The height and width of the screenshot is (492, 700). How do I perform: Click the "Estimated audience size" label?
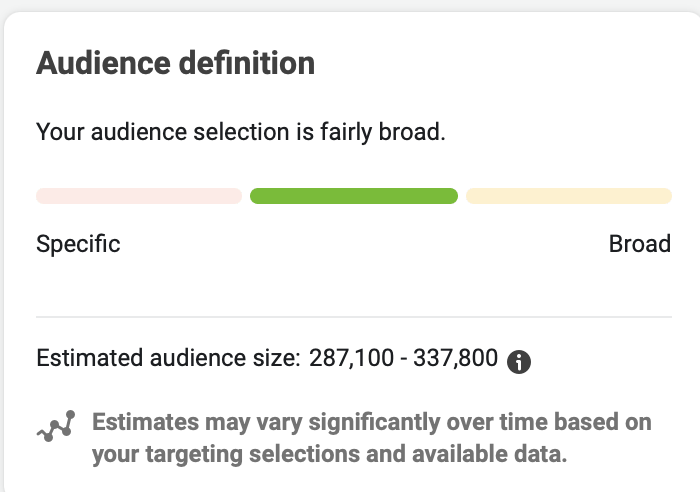click(168, 358)
